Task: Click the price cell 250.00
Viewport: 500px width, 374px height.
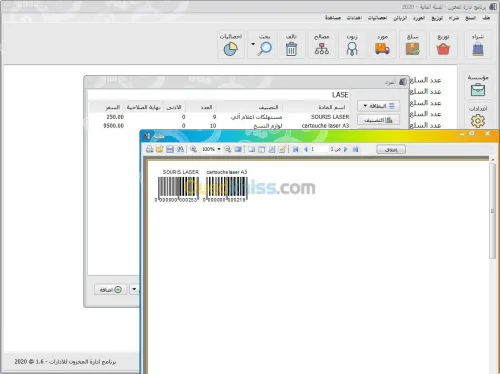Action: click(115, 117)
